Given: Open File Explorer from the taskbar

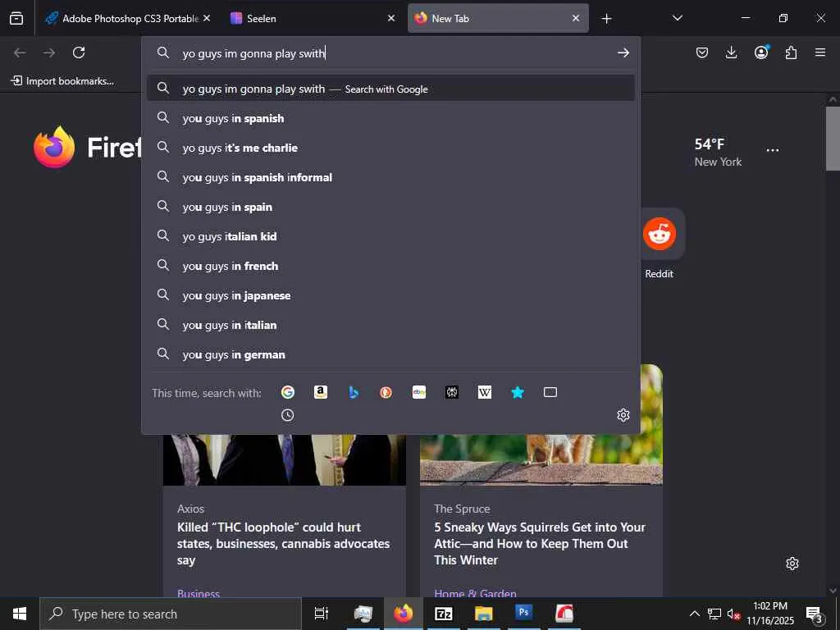Looking at the screenshot, I should pos(484,614).
